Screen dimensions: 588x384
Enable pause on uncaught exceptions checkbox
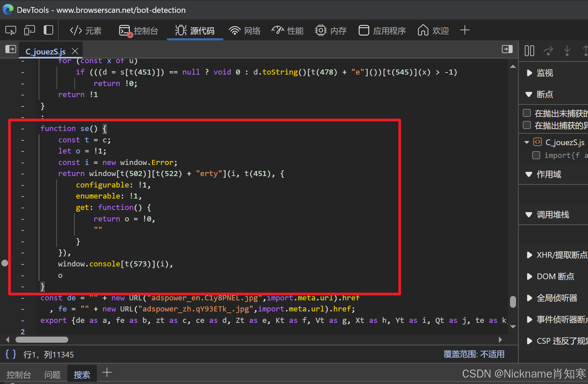(x=527, y=113)
